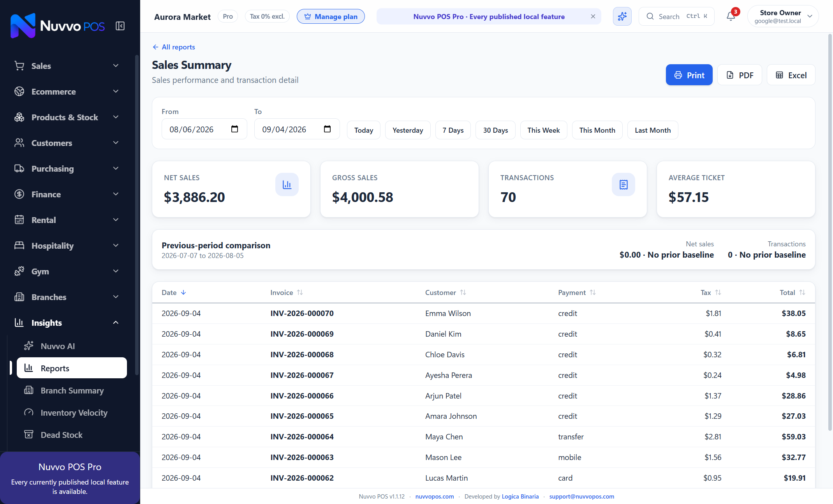833x504 pixels.
Task: Expand the Finance menu chevron
Action: pyautogui.click(x=116, y=194)
